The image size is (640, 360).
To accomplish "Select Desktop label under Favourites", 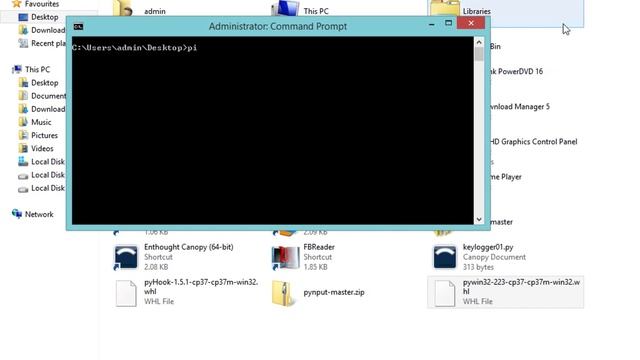I will click(x=44, y=17).
